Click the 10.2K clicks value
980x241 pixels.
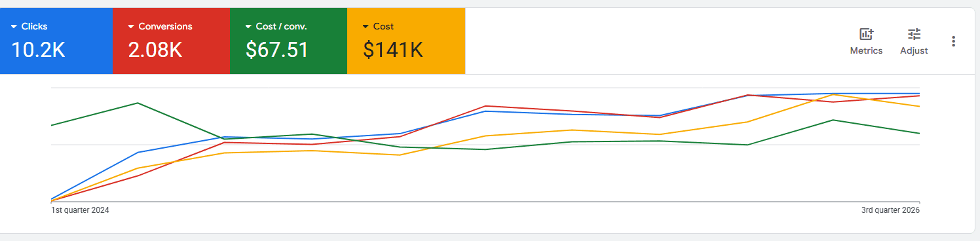click(x=39, y=50)
